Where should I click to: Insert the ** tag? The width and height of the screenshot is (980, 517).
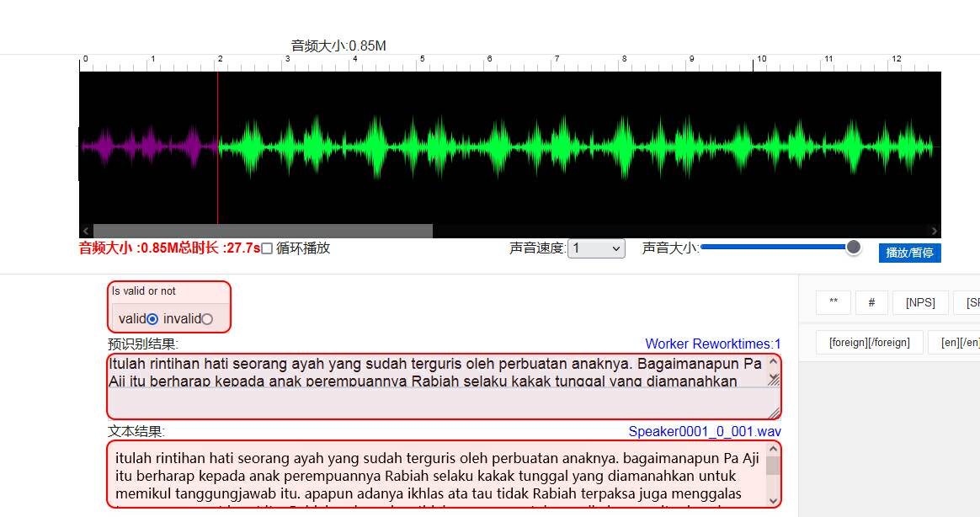pos(834,302)
